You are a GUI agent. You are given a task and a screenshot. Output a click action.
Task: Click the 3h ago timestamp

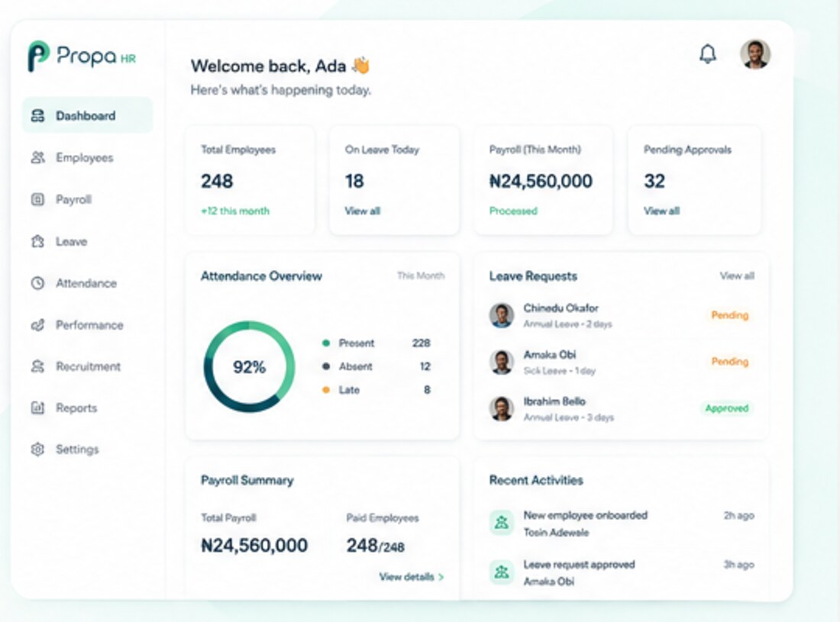(738, 565)
